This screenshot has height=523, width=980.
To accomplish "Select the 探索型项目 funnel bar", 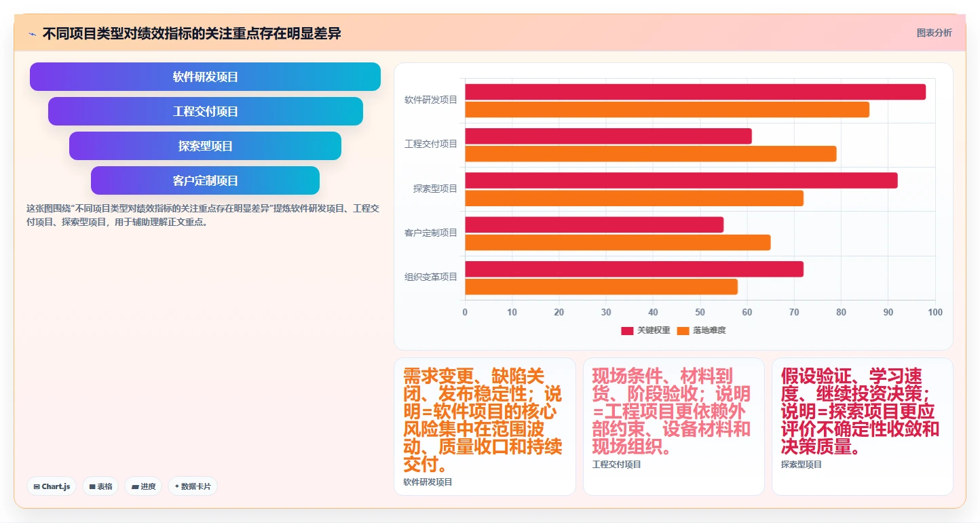I will click(205, 146).
